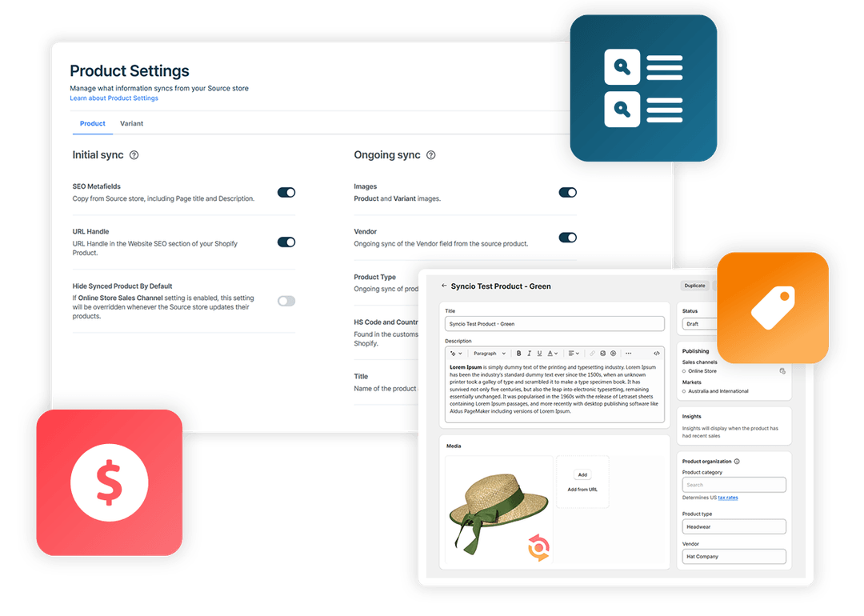Open the Paragraph style dropdown
The width and height of the screenshot is (864, 616).
coord(490,353)
